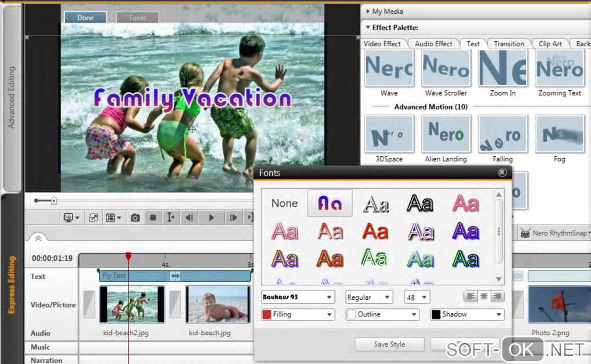This screenshot has height=364, width=591.
Task: Collapse the timeline with the double chevron
Action: [x=38, y=238]
